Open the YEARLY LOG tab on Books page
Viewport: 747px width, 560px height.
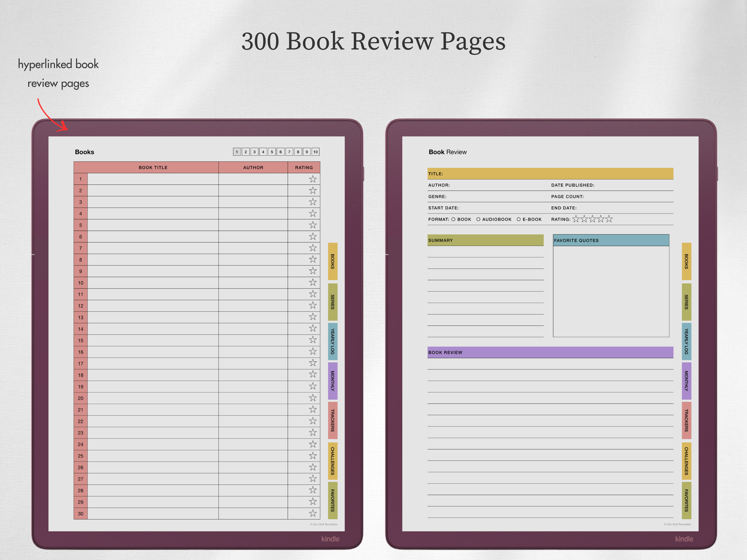point(333,341)
